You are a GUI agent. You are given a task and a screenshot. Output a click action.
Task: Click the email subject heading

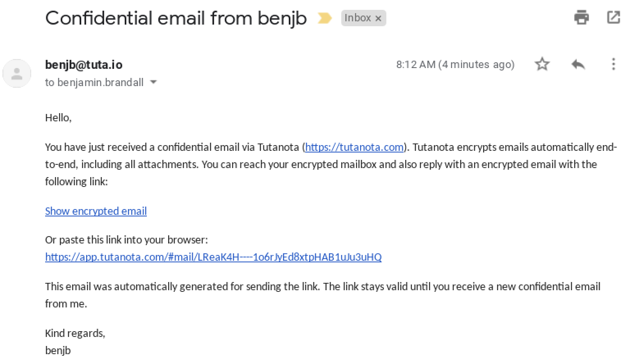(x=176, y=18)
